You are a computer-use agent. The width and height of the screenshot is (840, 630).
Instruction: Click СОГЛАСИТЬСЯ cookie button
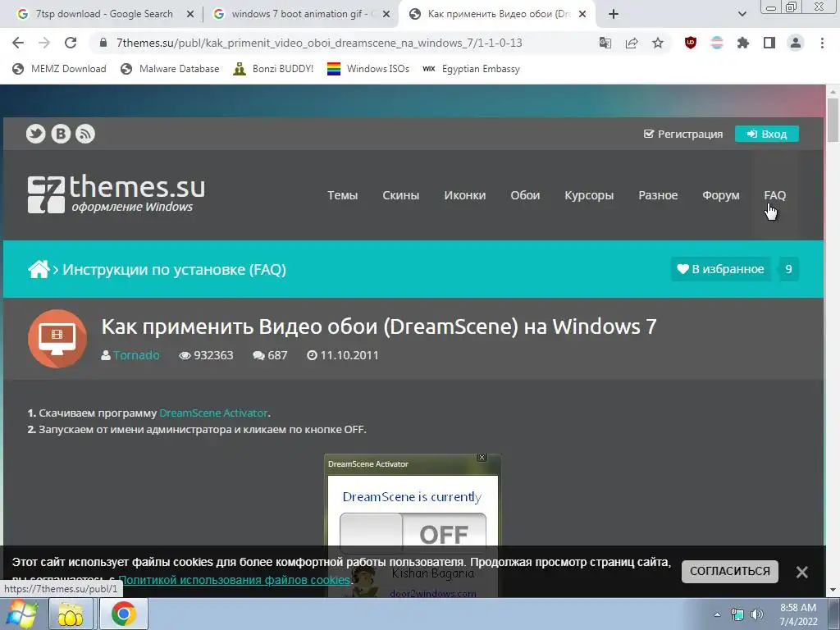729,571
